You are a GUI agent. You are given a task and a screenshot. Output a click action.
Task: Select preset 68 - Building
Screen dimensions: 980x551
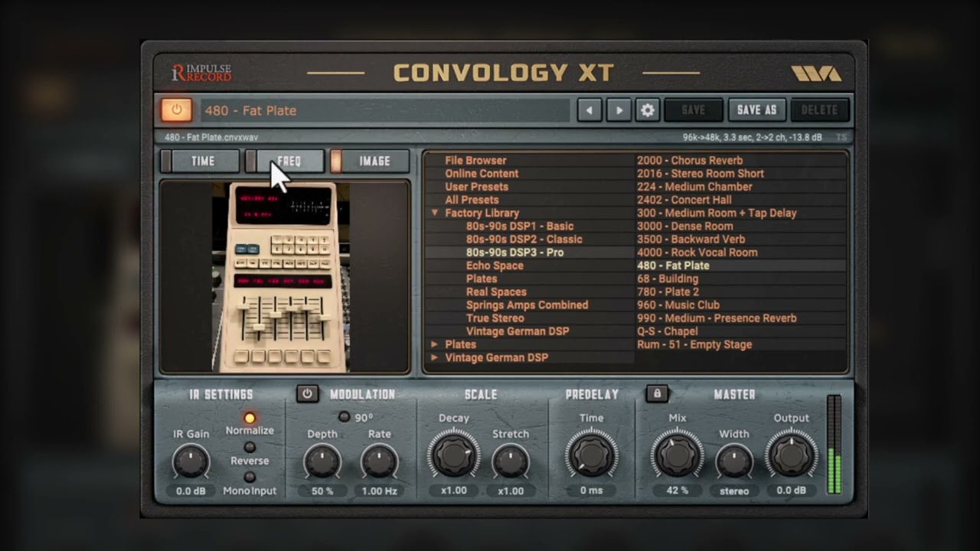668,279
